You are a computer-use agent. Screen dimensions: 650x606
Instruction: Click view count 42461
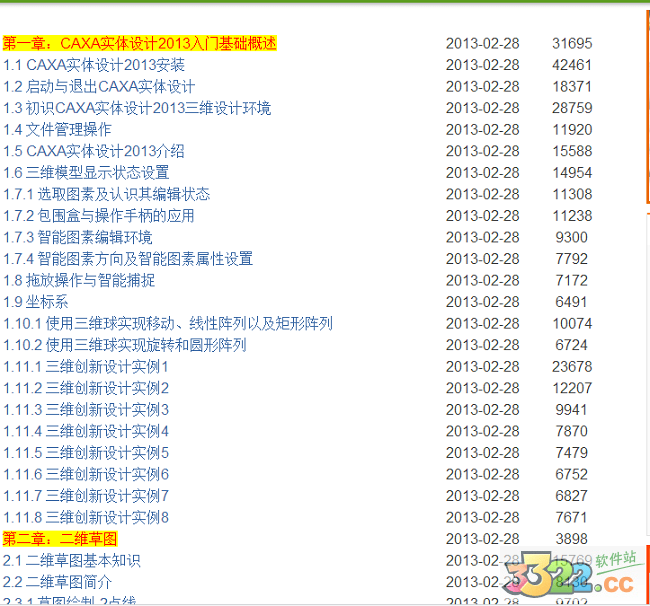click(572, 65)
